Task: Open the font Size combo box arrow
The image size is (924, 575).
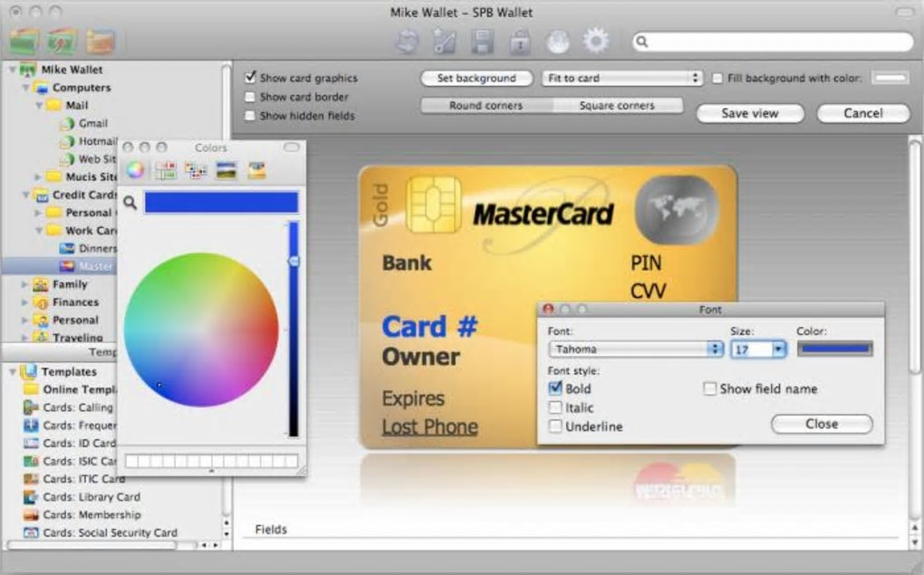Action: click(x=779, y=350)
